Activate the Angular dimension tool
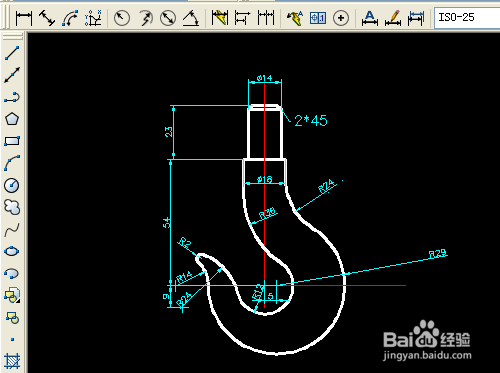 [x=191, y=18]
